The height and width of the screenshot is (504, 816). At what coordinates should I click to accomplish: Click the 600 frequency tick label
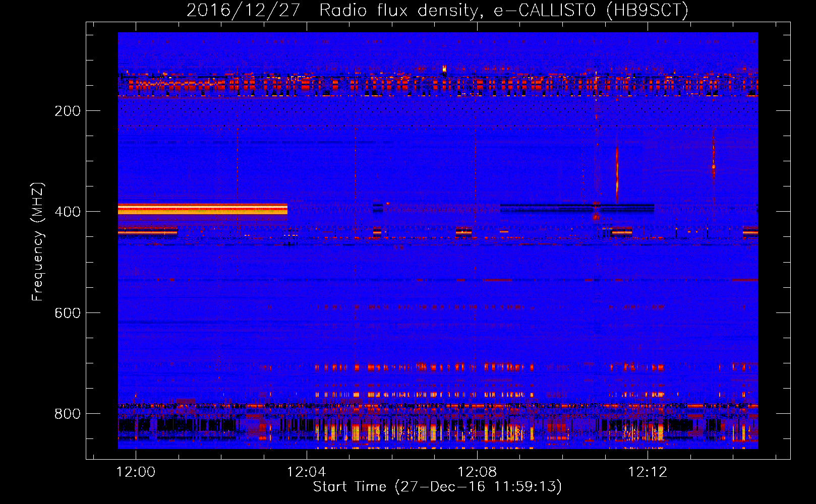[68, 313]
